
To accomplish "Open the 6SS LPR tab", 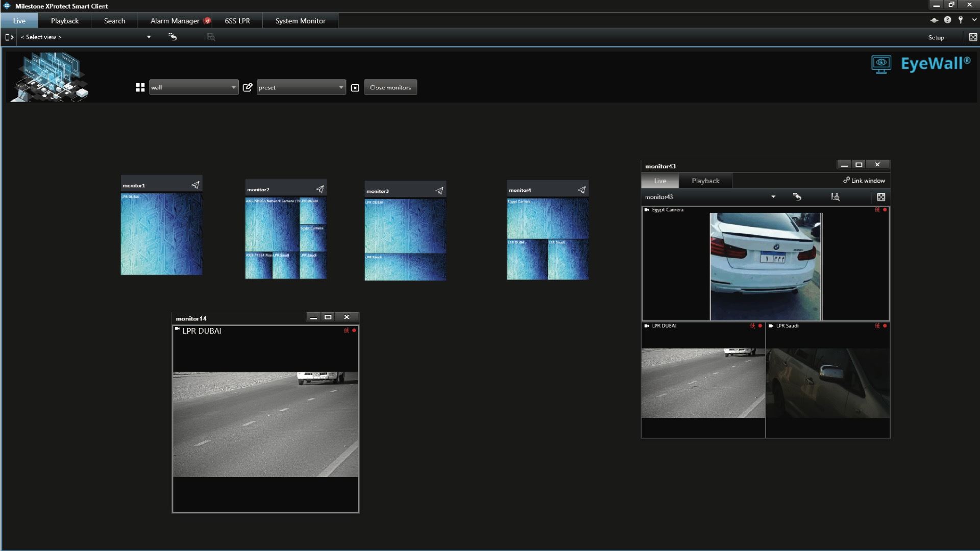I will [237, 21].
